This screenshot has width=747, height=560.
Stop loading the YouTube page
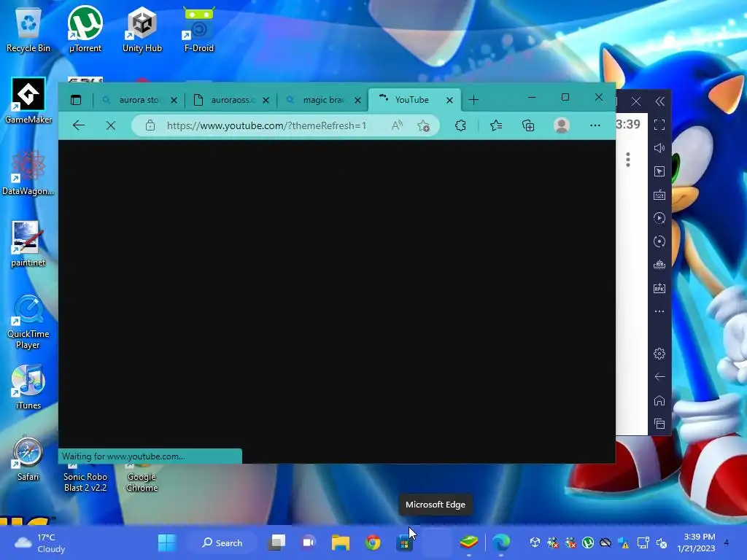pos(111,125)
